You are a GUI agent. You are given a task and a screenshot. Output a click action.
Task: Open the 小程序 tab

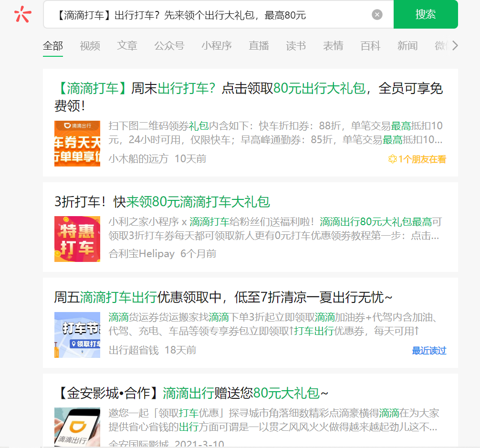[x=217, y=46]
